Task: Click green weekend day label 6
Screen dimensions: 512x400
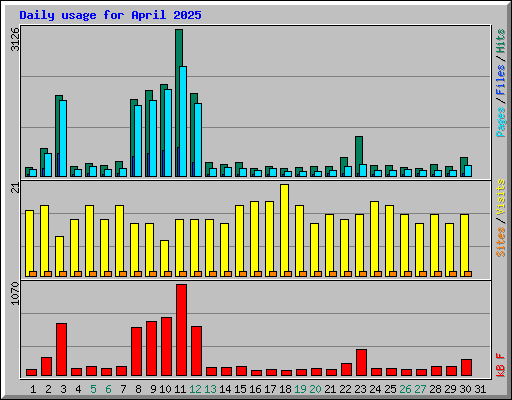Action: (108, 389)
